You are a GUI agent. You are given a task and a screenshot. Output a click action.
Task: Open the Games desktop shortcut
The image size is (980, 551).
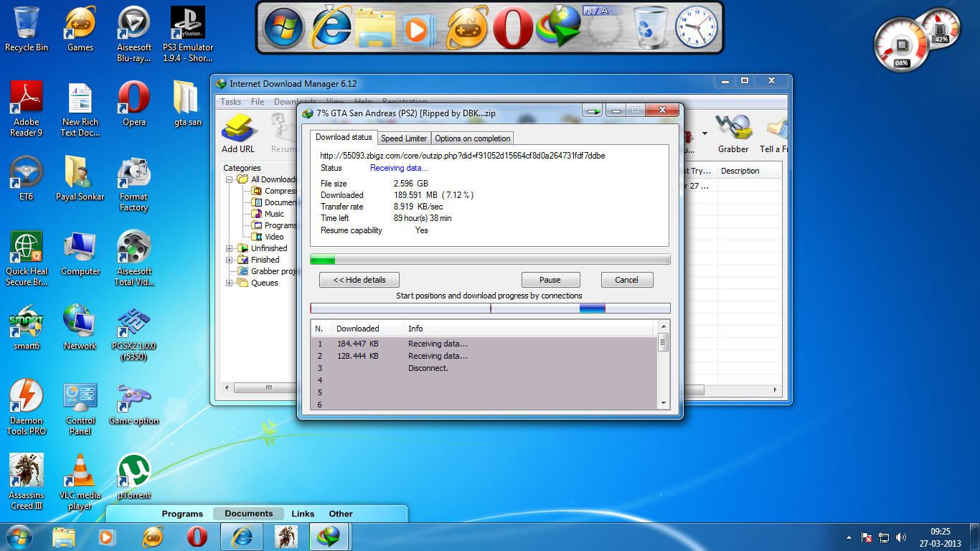click(80, 29)
